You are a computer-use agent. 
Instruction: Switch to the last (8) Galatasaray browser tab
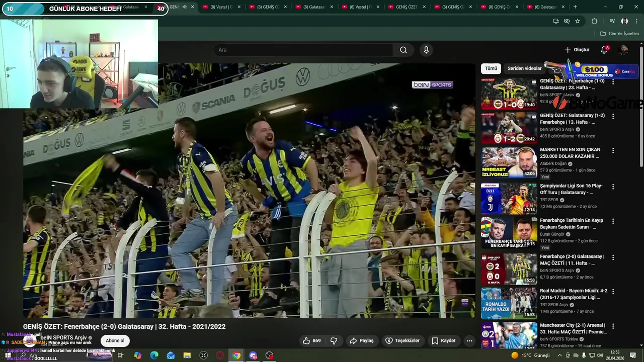pos(545,7)
